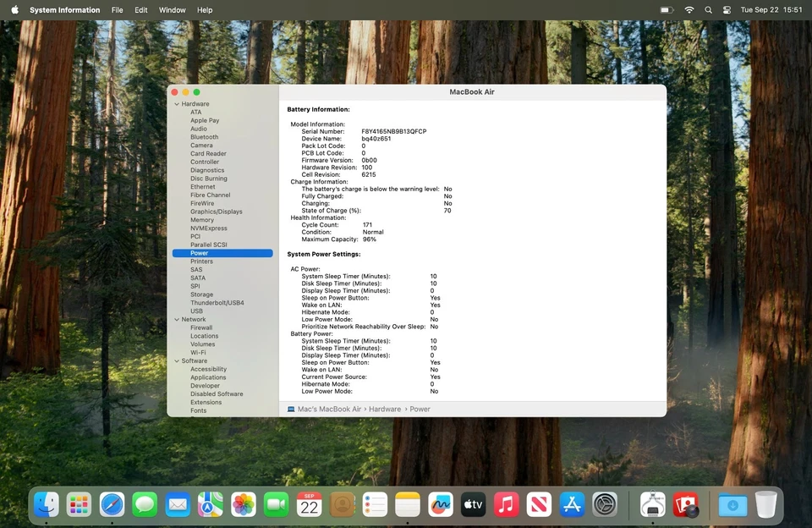Select USB in the sidebar
The height and width of the screenshot is (528, 812).
coord(196,311)
